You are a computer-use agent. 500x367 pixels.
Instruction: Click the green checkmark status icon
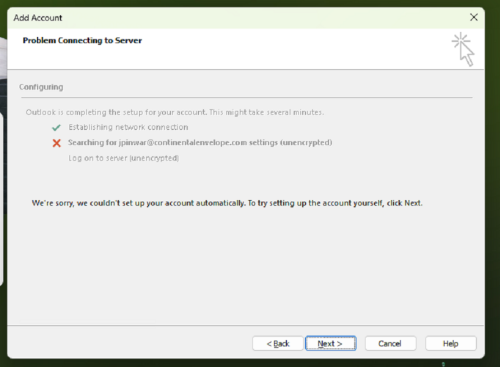(56, 127)
